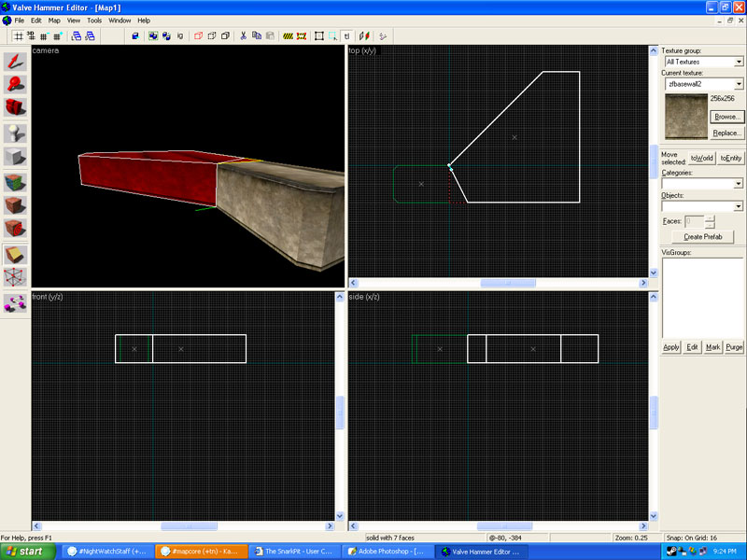Click the Browse... texture button
The image size is (747, 560).
pos(726,117)
